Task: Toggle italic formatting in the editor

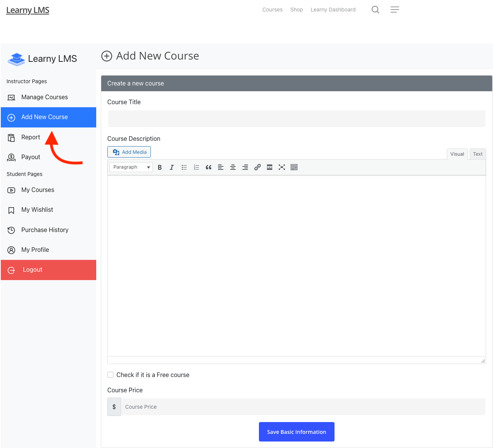Action: click(x=172, y=167)
